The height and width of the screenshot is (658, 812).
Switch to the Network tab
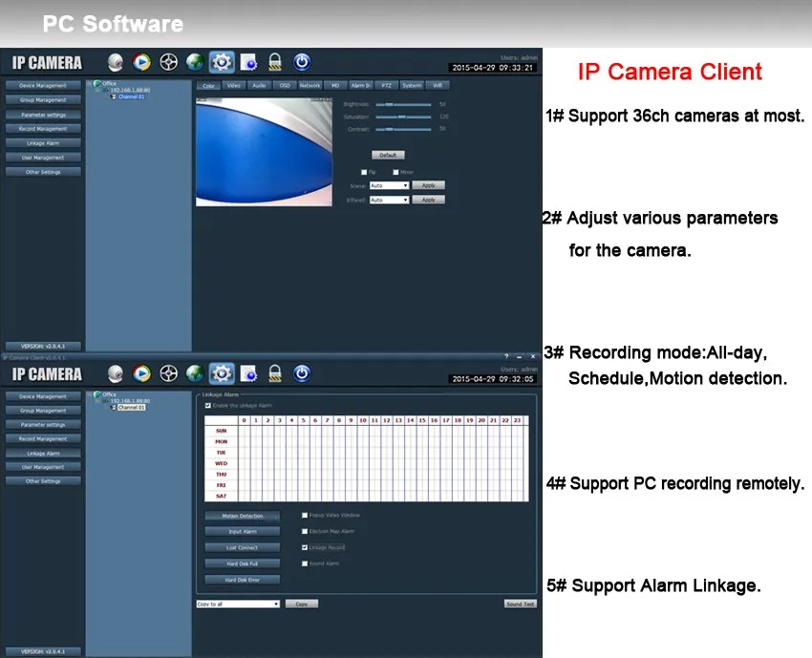310,85
